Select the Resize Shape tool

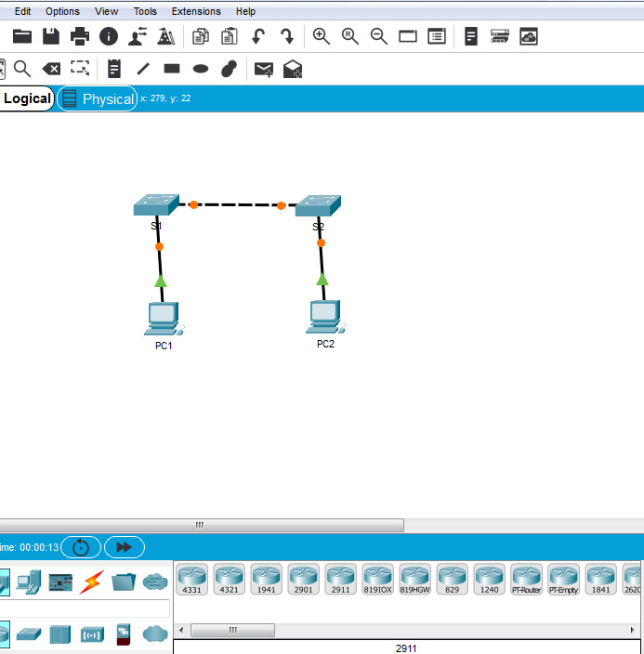pyautogui.click(x=80, y=68)
